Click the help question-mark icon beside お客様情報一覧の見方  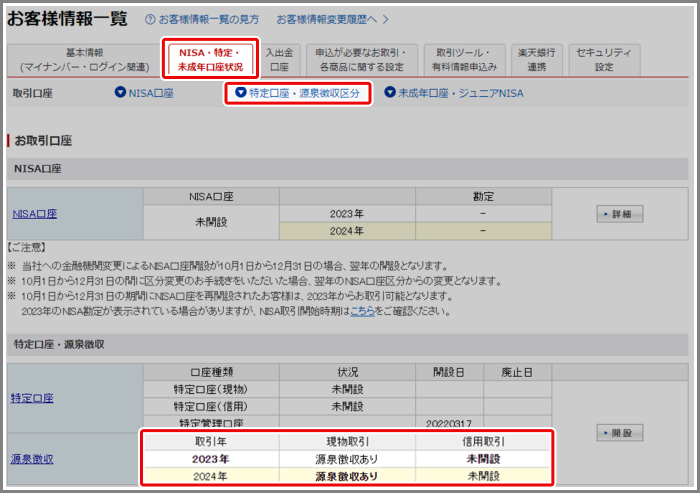click(x=150, y=20)
